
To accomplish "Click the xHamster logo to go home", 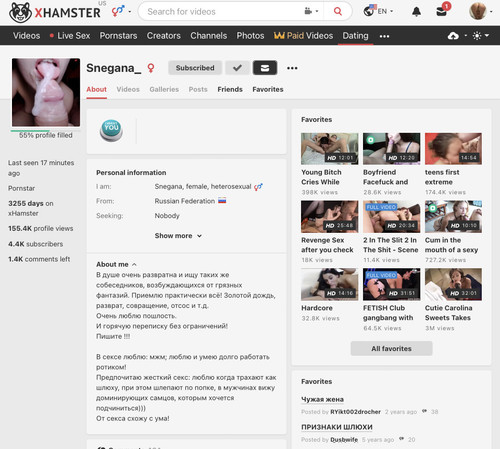I will [55, 12].
